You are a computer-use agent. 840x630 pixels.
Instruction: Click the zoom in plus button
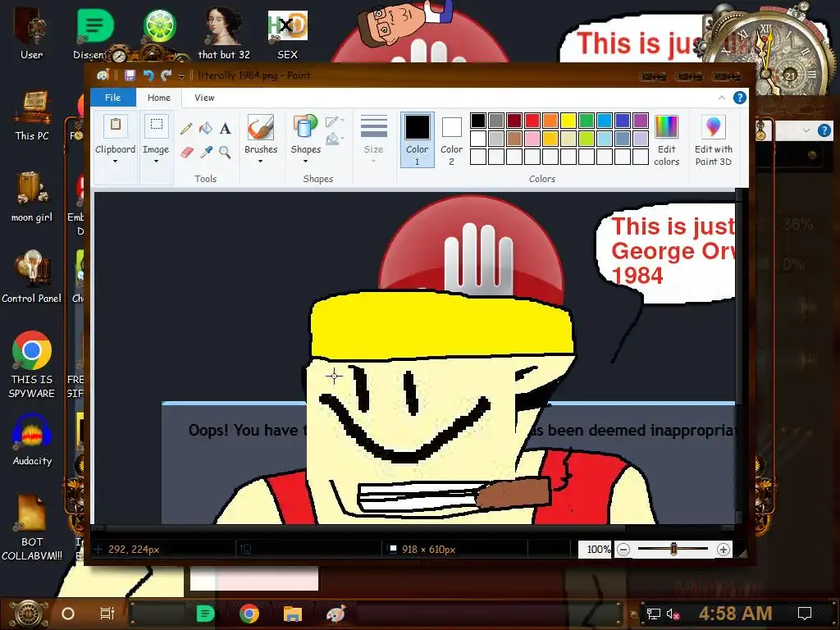click(724, 549)
